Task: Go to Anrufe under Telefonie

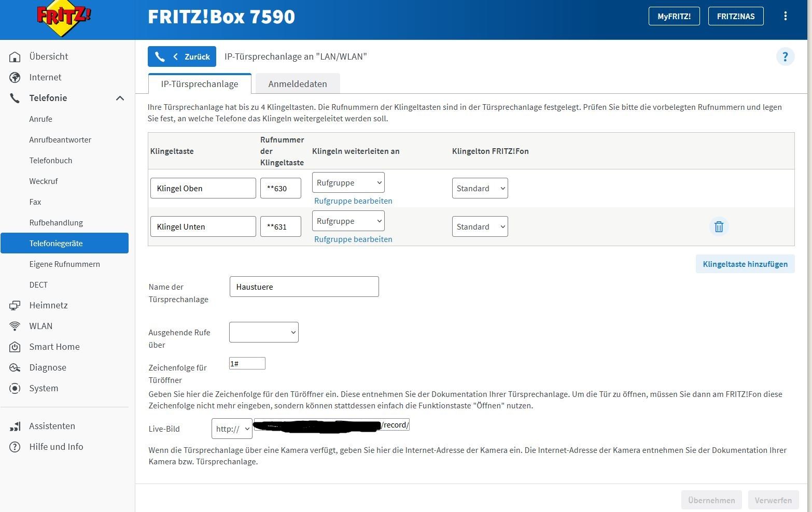Action: pos(40,119)
